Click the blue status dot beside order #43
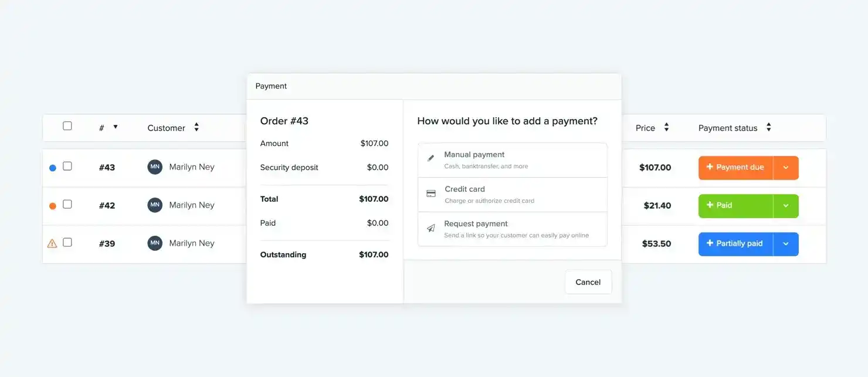Image resolution: width=868 pixels, height=377 pixels. tap(52, 167)
